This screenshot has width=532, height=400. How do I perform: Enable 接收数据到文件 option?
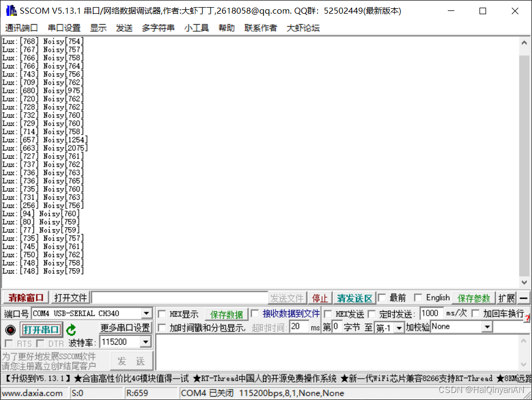pos(254,314)
